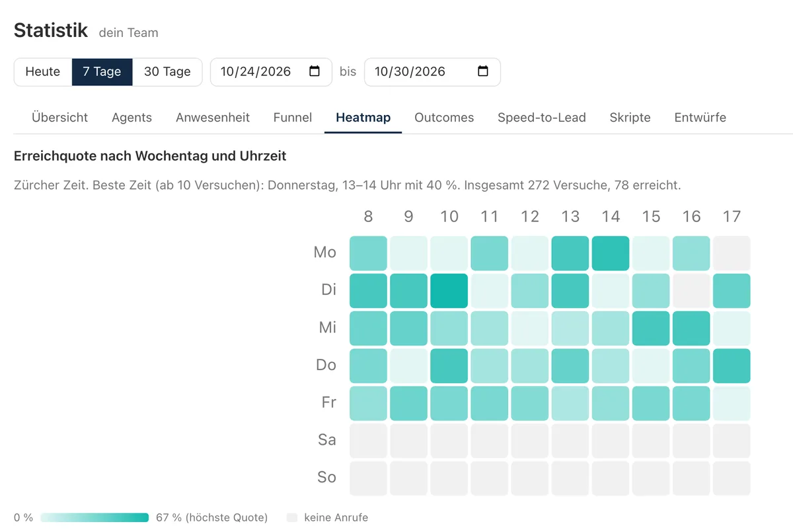Click the Saturday 13 o'clock empty cell

pos(570,441)
